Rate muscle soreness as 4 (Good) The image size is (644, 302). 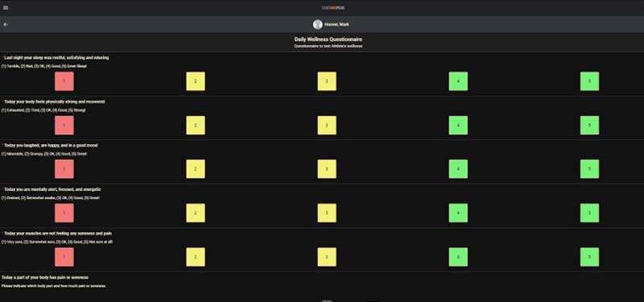coord(458,257)
